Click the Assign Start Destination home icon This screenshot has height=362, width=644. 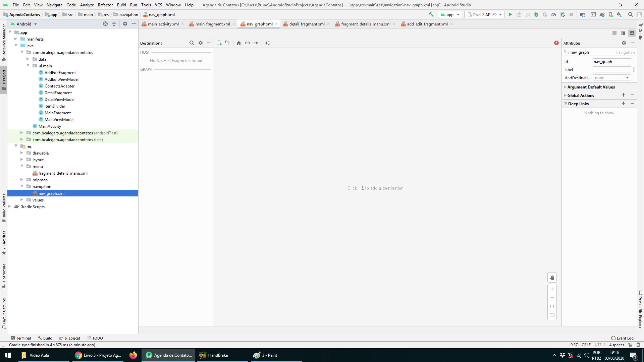click(x=239, y=43)
